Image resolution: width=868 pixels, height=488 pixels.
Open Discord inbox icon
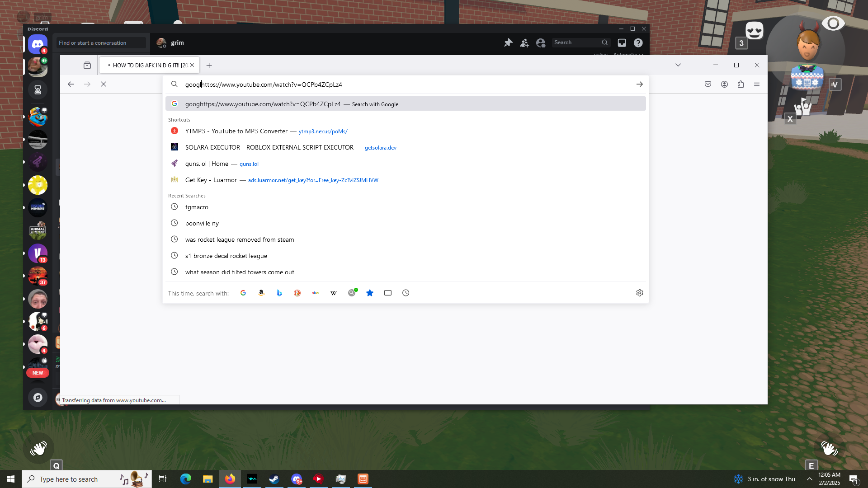[622, 42]
